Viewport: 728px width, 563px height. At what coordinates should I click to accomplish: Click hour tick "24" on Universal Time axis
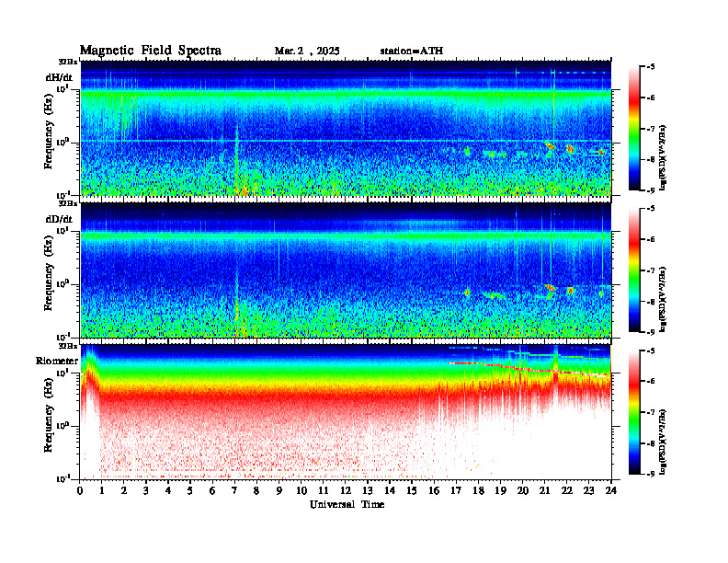611,490
